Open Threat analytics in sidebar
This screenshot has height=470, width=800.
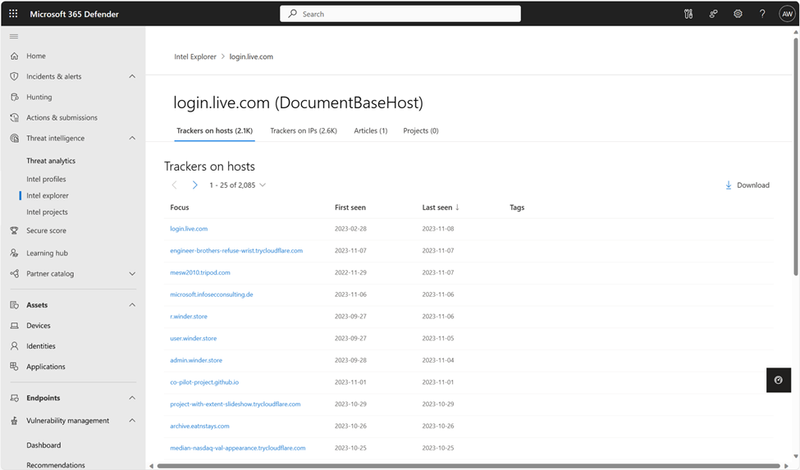[x=51, y=161]
